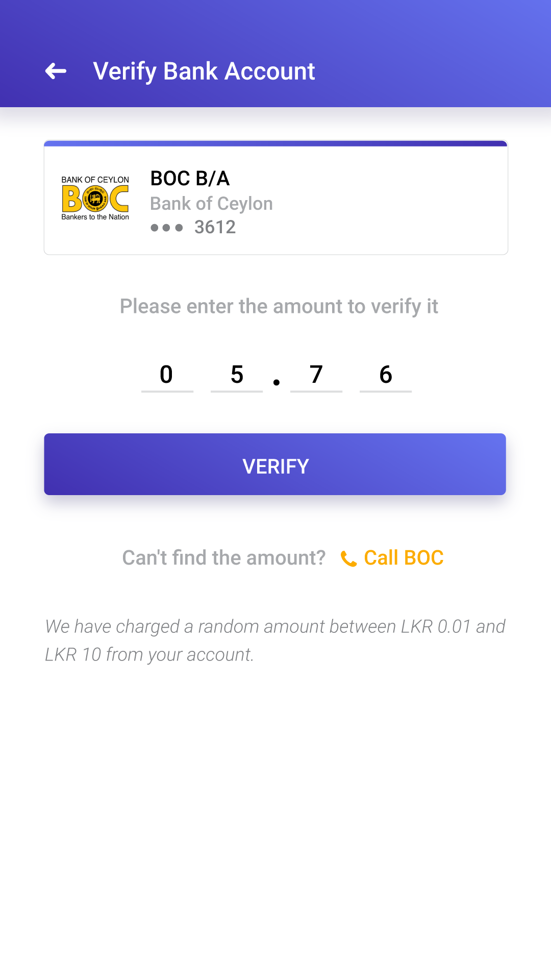
Task: Click the random amount charge disclaimer text
Action: click(275, 640)
